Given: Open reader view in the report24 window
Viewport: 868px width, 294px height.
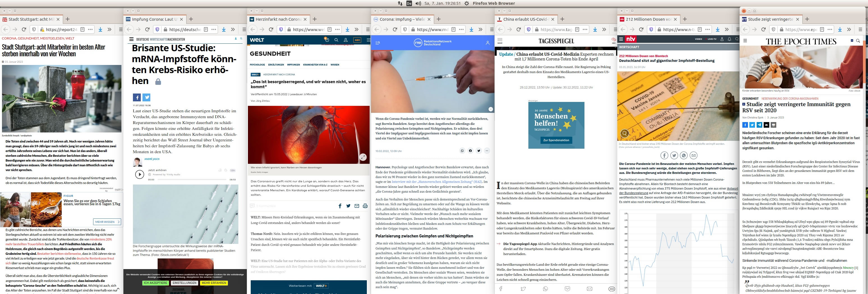Looking at the screenshot, I should (82, 30).
